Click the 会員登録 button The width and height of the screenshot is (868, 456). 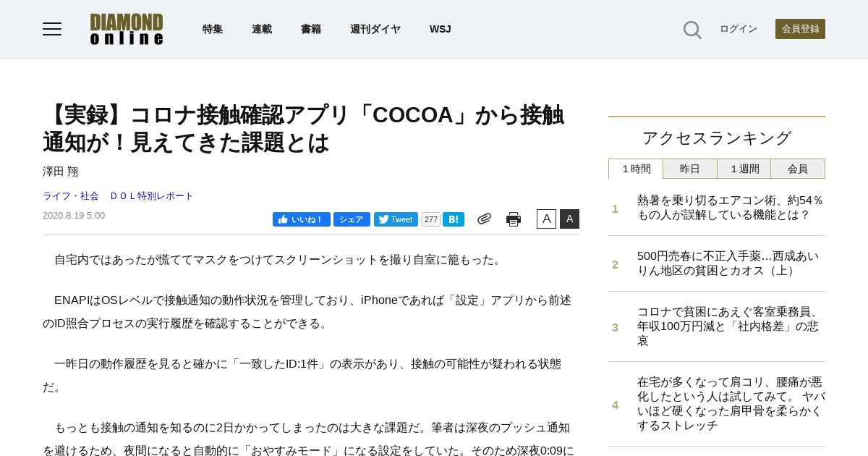tap(800, 29)
